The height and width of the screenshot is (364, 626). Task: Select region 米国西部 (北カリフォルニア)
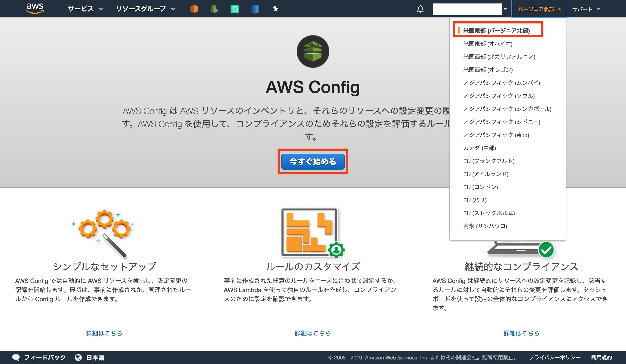coord(499,57)
